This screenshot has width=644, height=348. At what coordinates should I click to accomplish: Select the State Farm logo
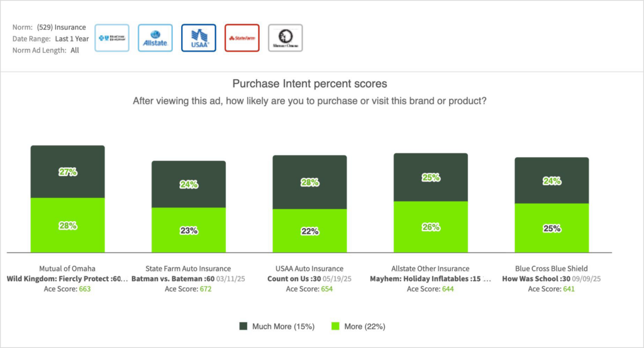[x=241, y=38]
